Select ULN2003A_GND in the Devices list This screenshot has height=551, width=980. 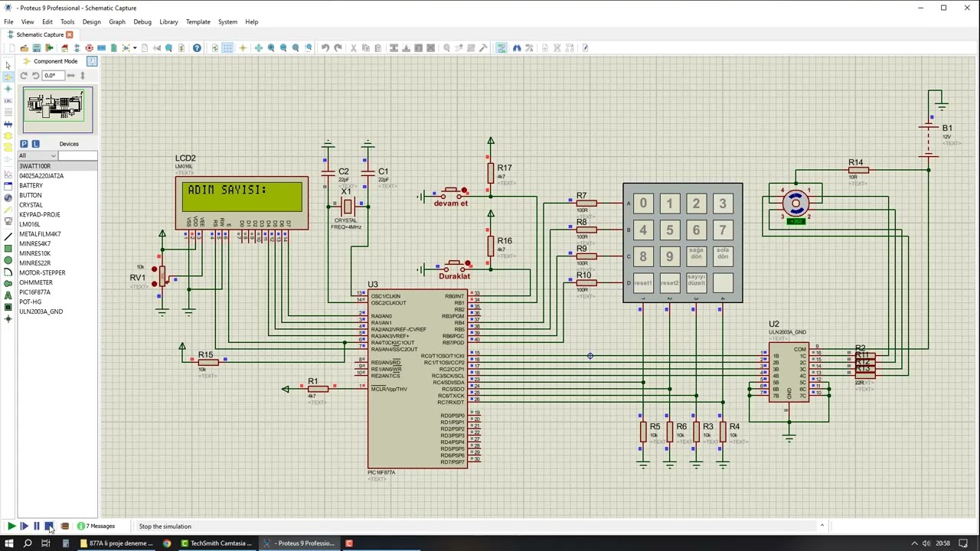[41, 311]
